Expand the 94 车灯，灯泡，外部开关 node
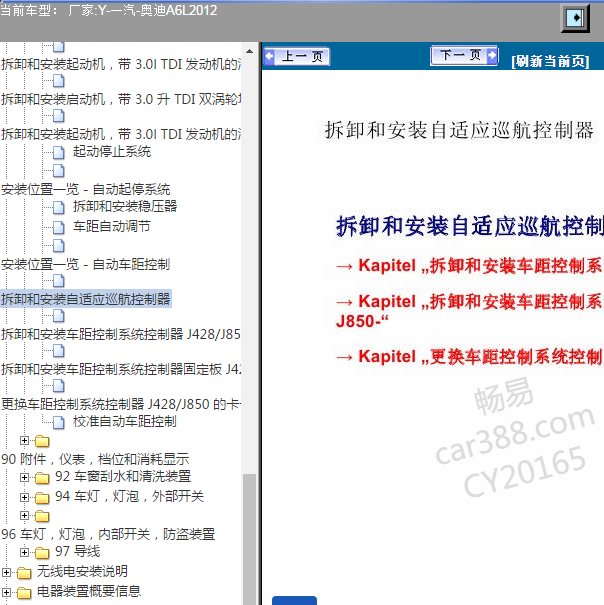Image resolution: width=604 pixels, height=605 pixels. pos(24,497)
